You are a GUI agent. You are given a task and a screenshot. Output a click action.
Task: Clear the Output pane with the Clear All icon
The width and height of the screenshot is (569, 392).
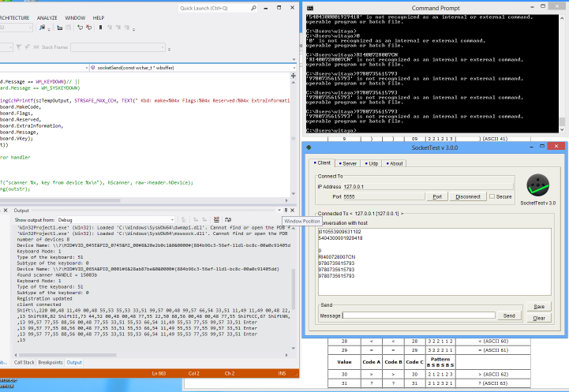[216, 220]
